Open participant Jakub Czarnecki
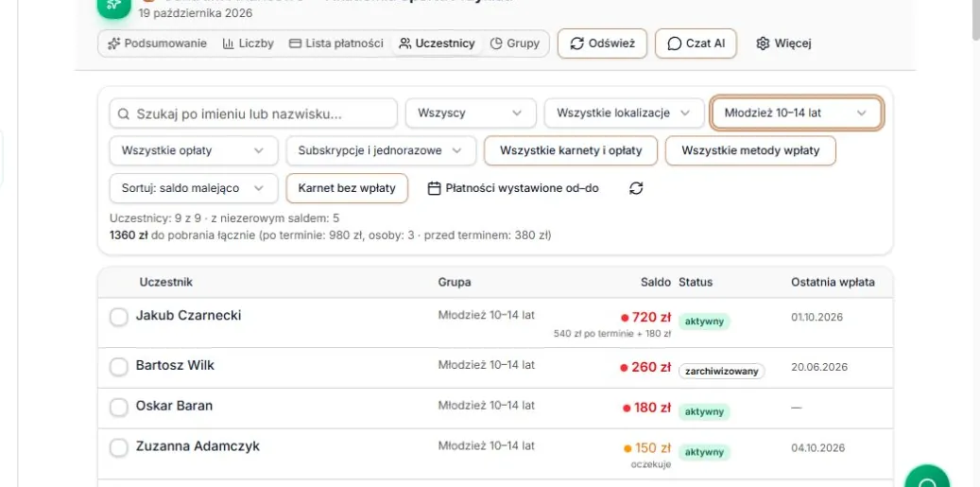The width and height of the screenshot is (980, 487). coord(189,315)
